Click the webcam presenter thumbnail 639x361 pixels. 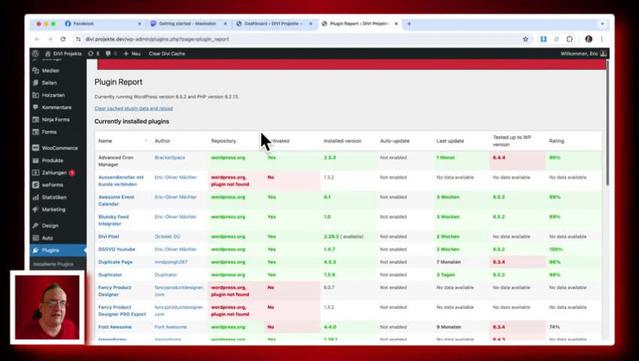click(x=47, y=307)
